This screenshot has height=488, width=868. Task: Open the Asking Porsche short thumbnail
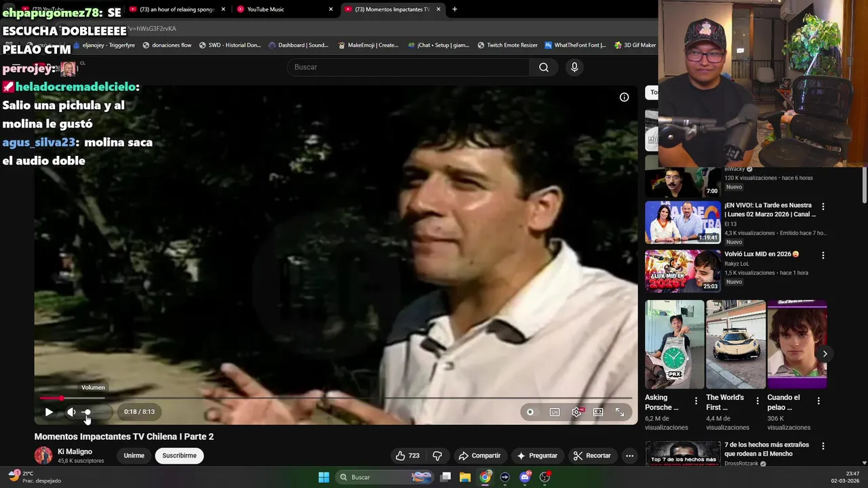[x=675, y=344]
